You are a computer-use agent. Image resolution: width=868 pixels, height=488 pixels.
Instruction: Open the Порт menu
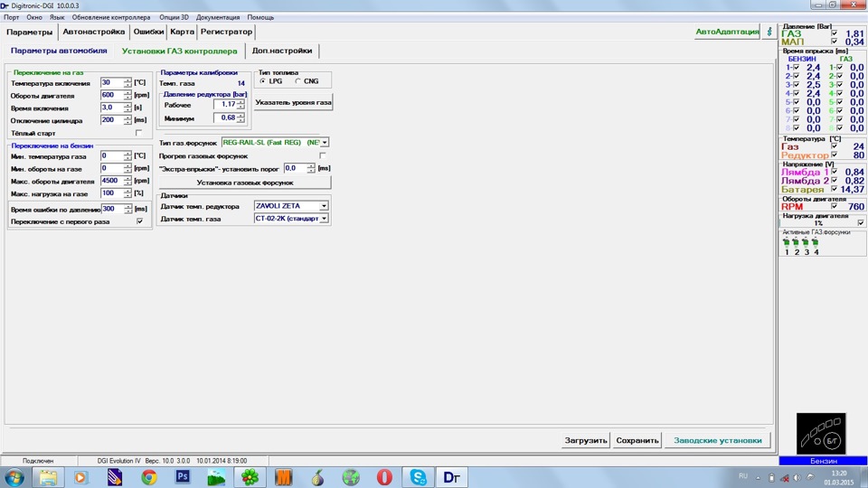coord(11,17)
